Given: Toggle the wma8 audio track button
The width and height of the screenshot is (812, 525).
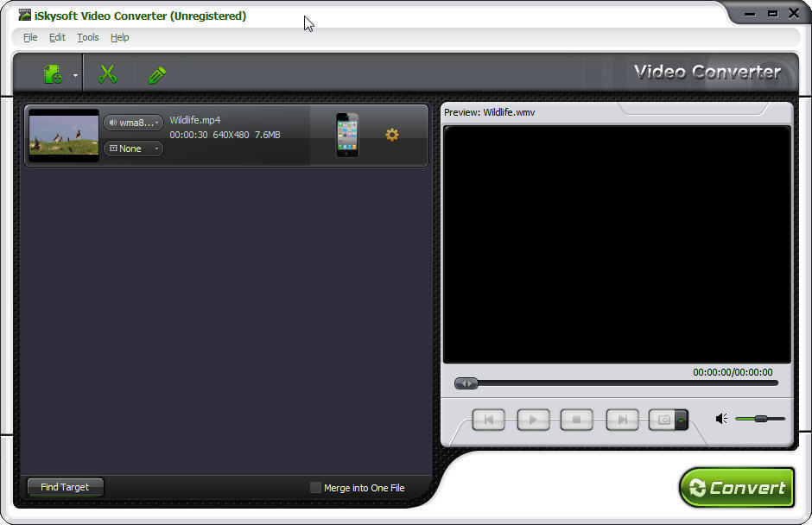Looking at the screenshot, I should 132,123.
